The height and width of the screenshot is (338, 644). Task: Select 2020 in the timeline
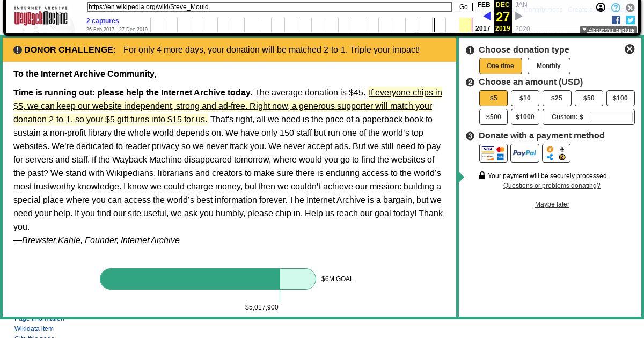click(x=522, y=29)
